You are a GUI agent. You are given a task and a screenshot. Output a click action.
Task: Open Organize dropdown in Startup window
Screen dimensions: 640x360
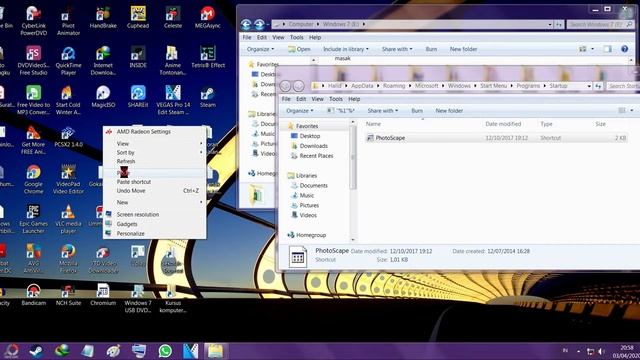(300, 111)
